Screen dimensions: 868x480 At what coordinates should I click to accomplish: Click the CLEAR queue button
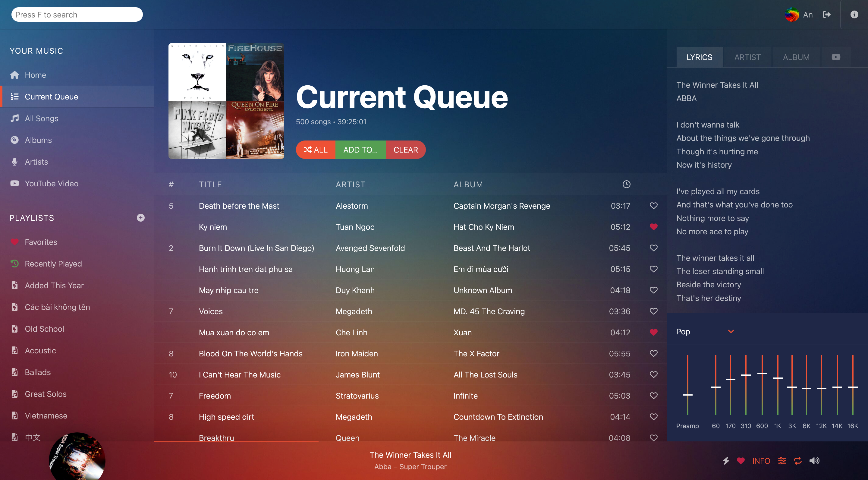coord(405,150)
